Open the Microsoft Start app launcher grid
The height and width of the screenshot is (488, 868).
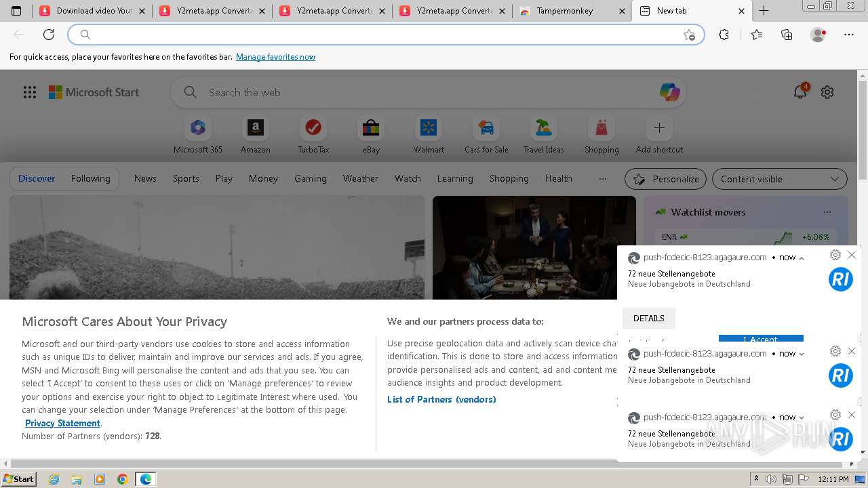coord(30,92)
